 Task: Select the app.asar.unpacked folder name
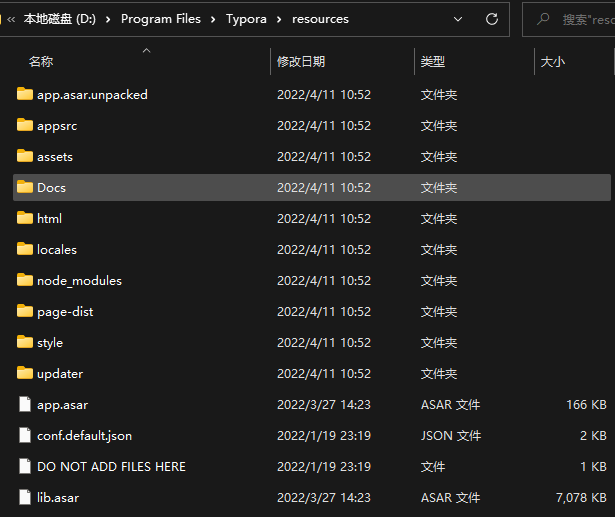pyautogui.click(x=93, y=95)
